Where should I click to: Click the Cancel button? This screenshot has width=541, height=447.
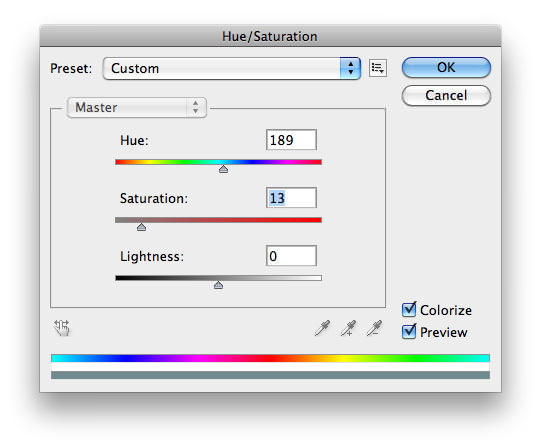446,95
